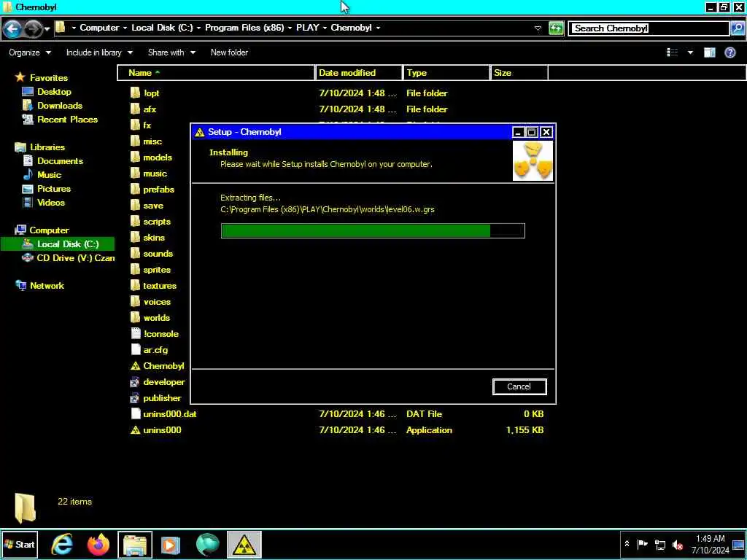Select the !opt folder icon
The height and width of the screenshot is (560, 747).
click(x=135, y=93)
